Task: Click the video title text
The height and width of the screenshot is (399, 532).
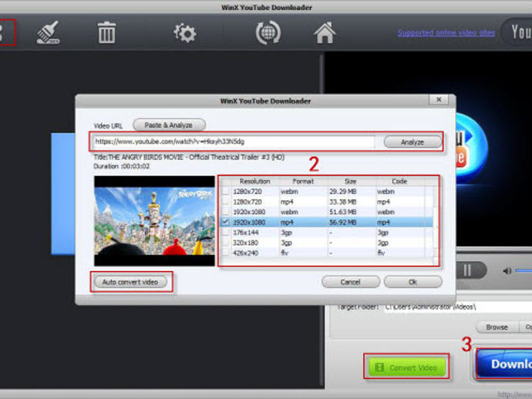Action: point(189,157)
